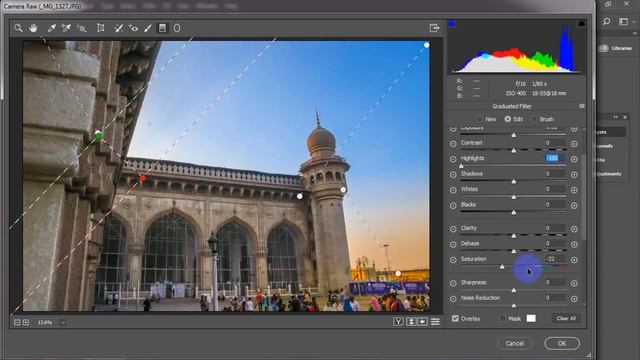Select the Spot Removal tool
Viewport: 640px width, 360px height.
point(118,28)
